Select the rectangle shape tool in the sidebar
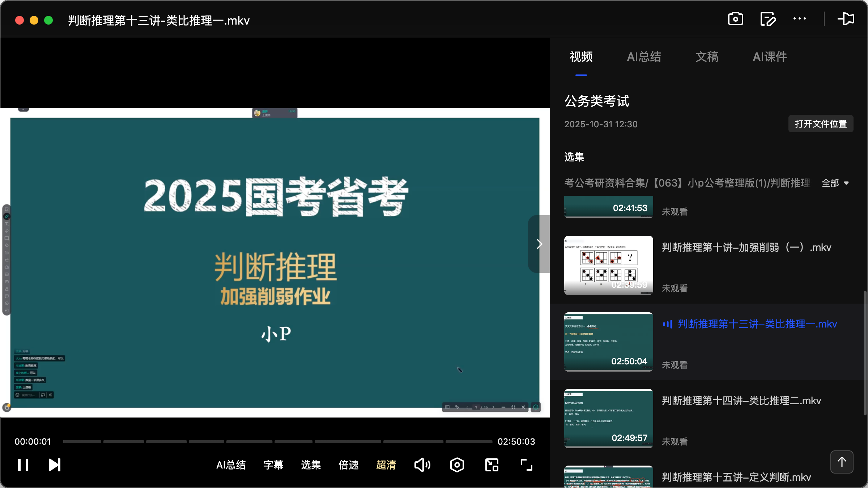The height and width of the screenshot is (488, 868). 7,238
